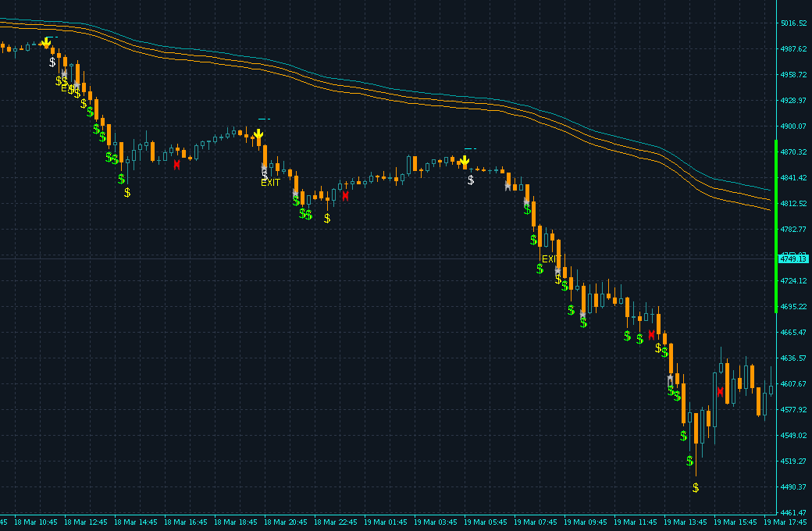Click the 18 Mar 20:45 time label

pyautogui.click(x=285, y=522)
